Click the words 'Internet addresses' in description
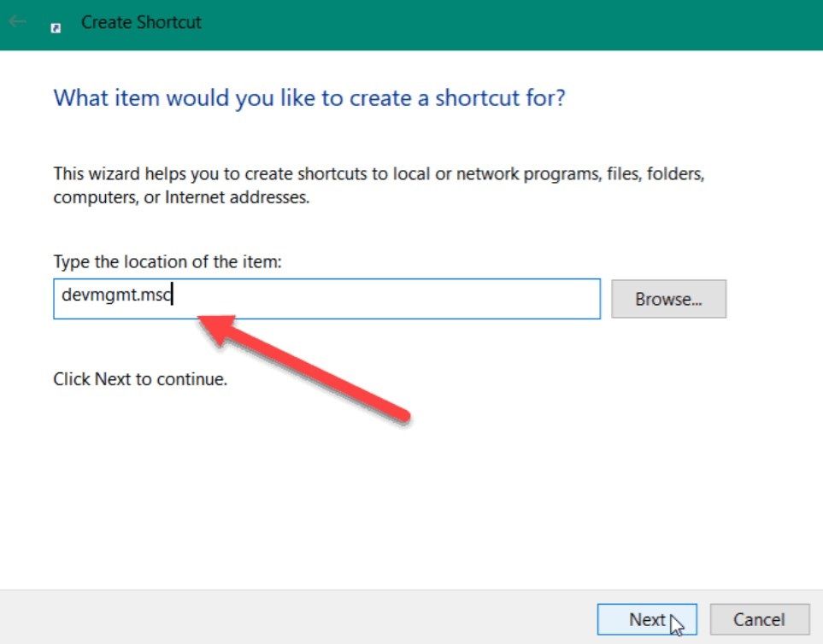 point(237,197)
